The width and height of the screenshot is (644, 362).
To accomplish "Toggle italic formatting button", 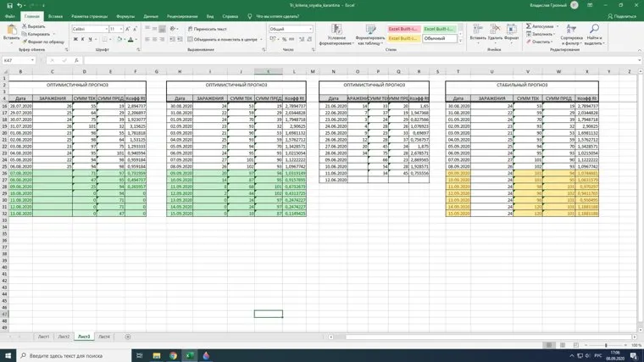I will pos(83,40).
